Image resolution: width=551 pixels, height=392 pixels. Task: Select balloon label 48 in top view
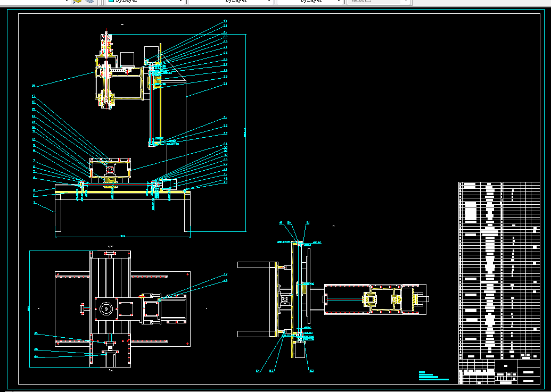click(x=225, y=280)
